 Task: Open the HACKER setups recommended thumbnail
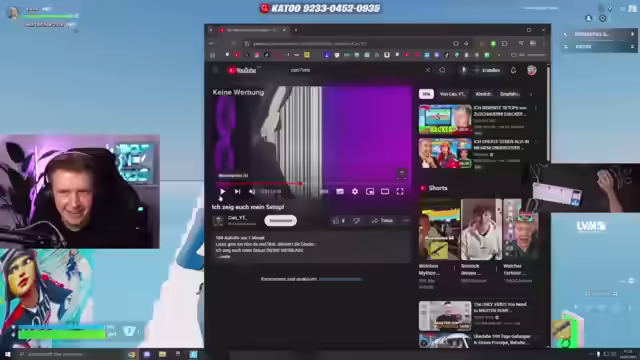coord(445,119)
